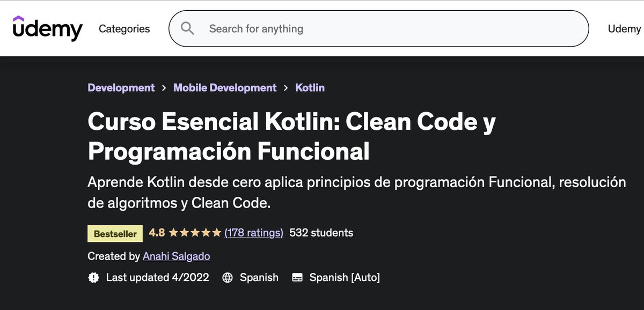Click the globe language icon
Image resolution: width=644 pixels, height=310 pixels.
pos(228,278)
